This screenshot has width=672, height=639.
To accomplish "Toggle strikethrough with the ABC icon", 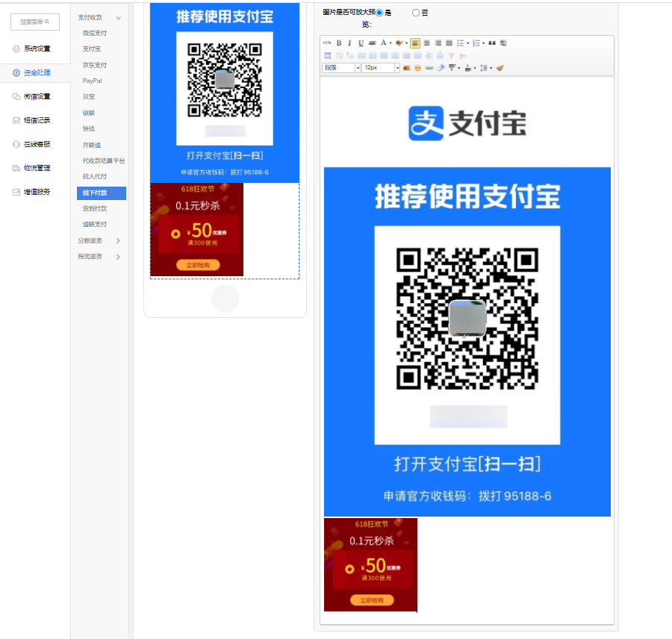I will [x=372, y=43].
